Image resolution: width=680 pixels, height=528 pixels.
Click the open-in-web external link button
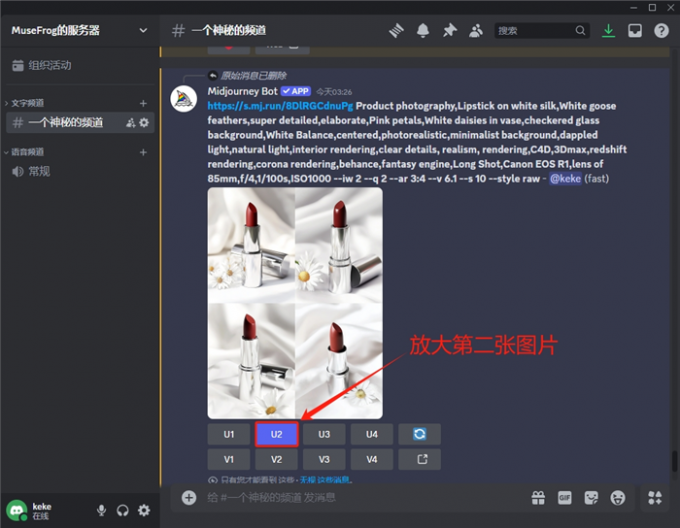tap(419, 460)
